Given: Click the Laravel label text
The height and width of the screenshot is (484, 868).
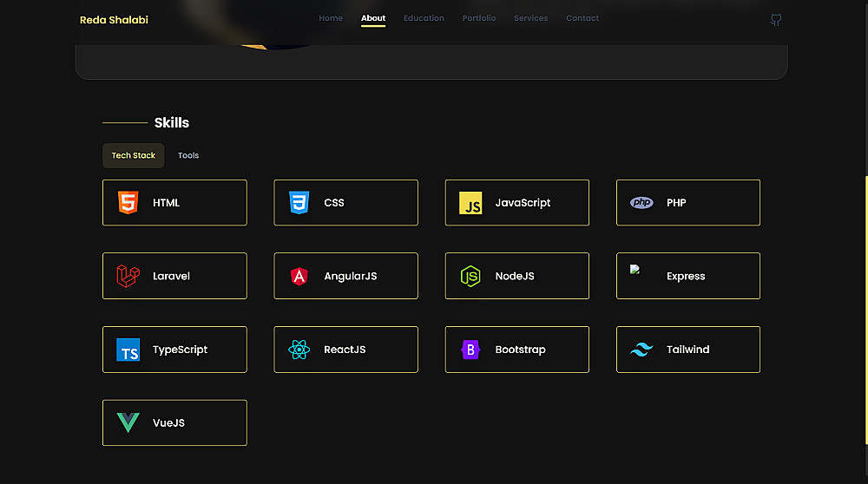Looking at the screenshot, I should click(171, 276).
